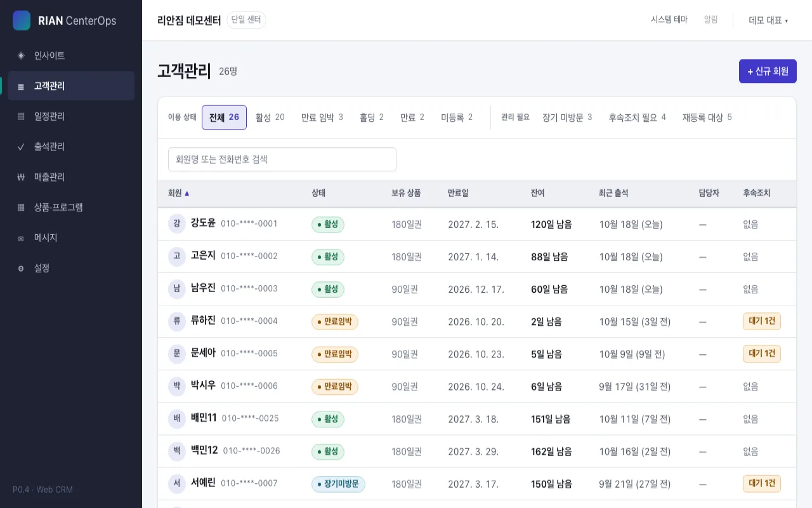Show 만료 임박 3 members
Viewport: 812px width, 508px height.
[x=322, y=117]
